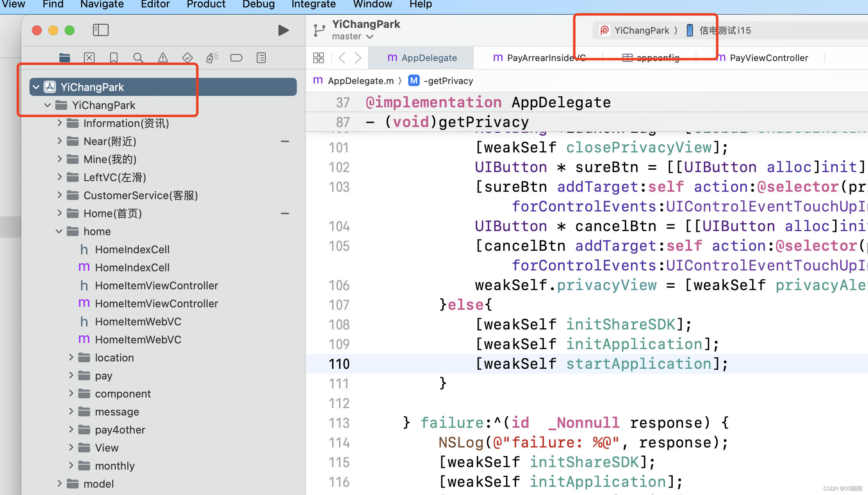Image resolution: width=868 pixels, height=495 pixels.
Task: Click the filter/bookmark toolbar icon
Action: (114, 57)
